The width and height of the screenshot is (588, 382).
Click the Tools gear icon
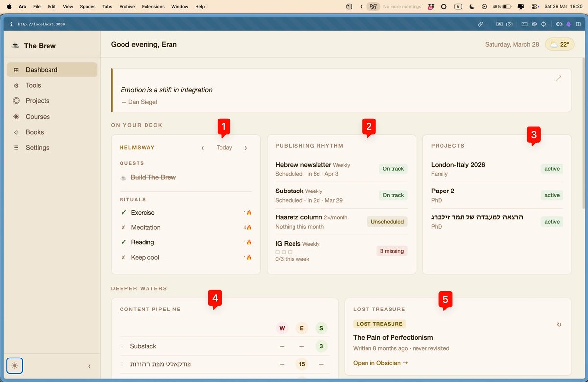[16, 86]
